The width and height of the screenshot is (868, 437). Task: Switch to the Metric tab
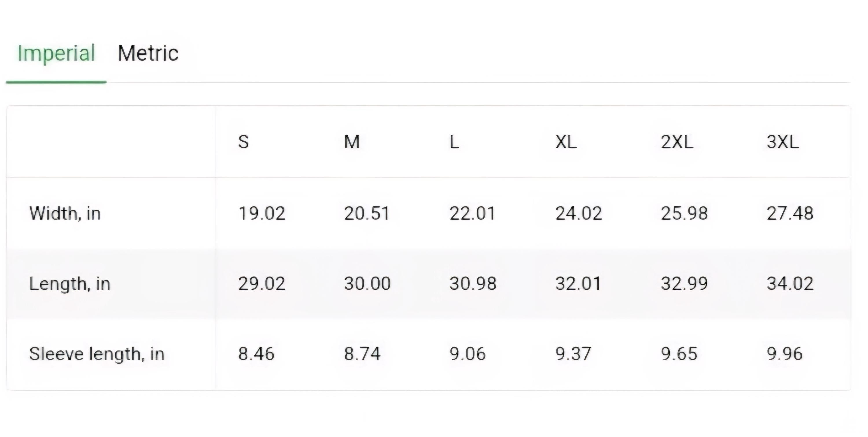tap(148, 53)
